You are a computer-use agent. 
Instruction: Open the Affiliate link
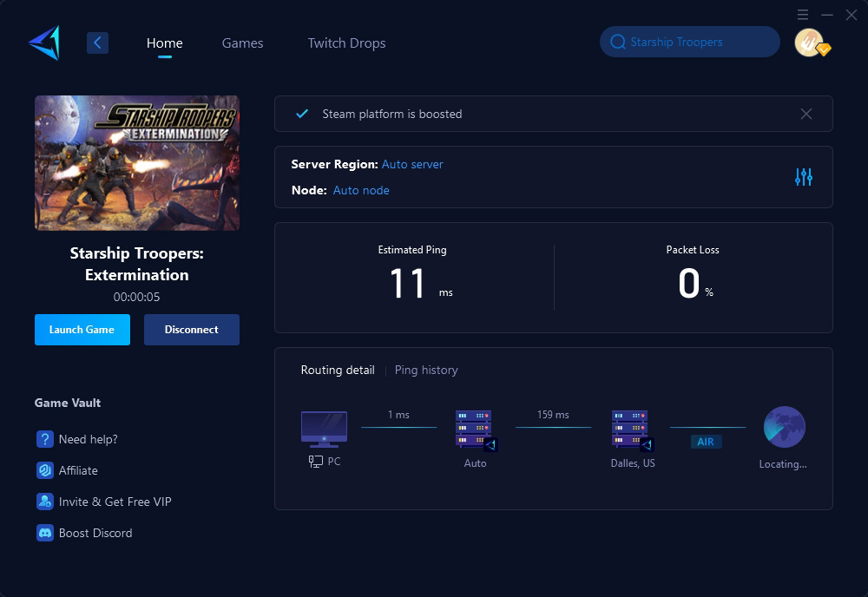point(78,470)
